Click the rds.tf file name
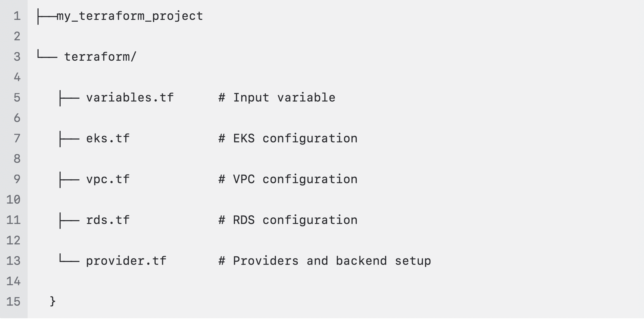 click(108, 220)
